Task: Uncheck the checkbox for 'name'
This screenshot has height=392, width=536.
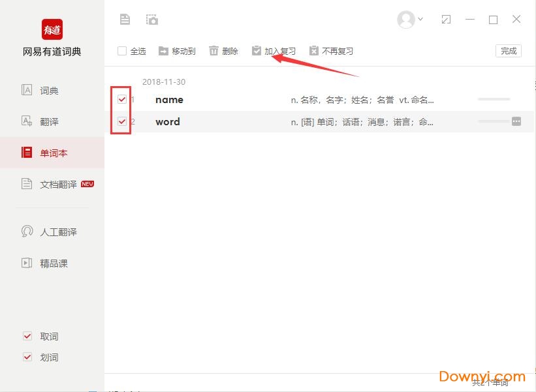Action: point(122,100)
